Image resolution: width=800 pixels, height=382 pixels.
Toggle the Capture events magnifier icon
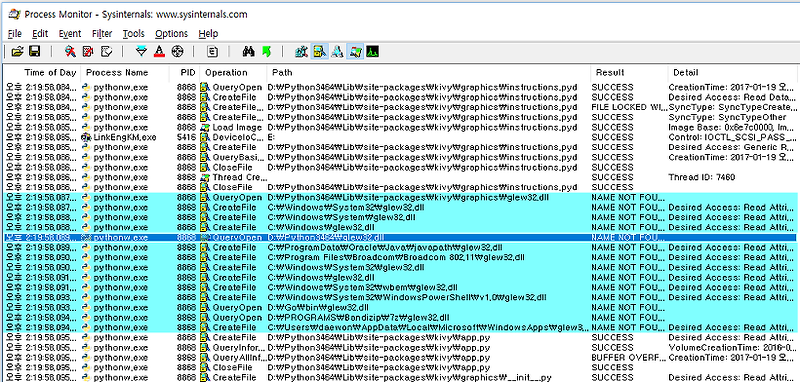point(70,52)
